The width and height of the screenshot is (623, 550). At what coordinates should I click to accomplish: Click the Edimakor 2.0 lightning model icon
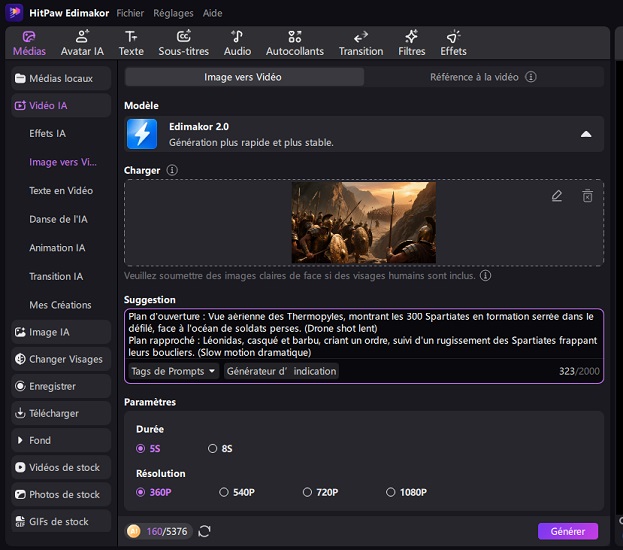pyautogui.click(x=142, y=134)
